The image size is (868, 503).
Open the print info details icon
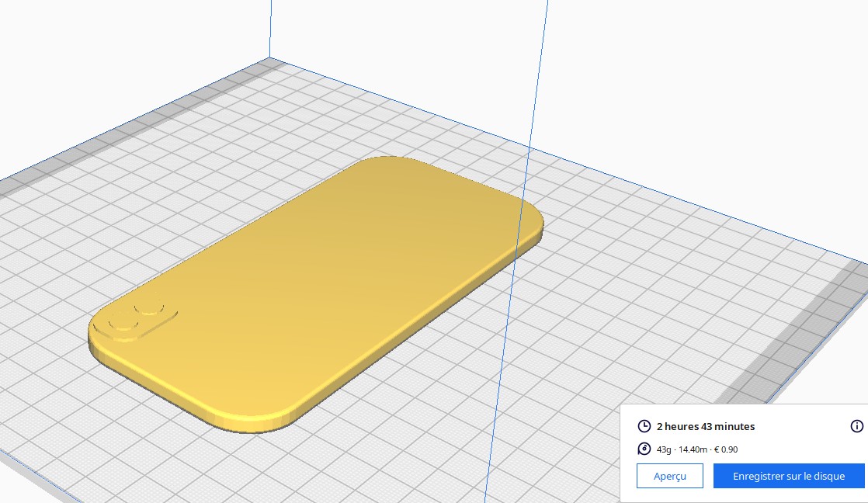(x=856, y=426)
